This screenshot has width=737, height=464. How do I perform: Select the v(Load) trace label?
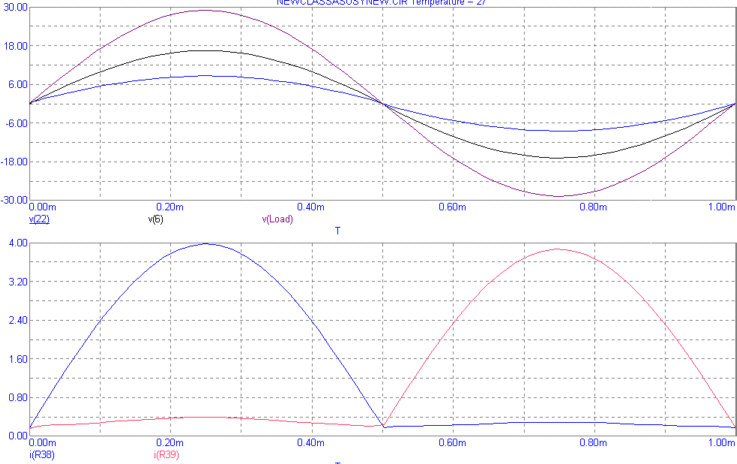[277, 219]
